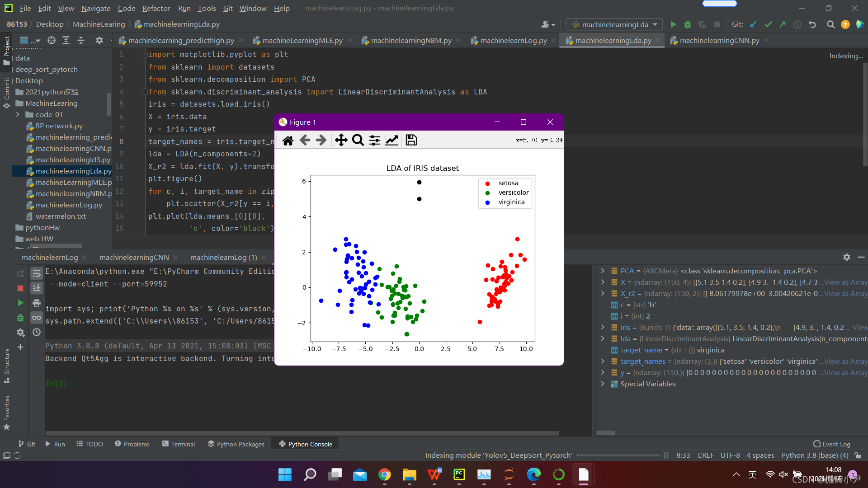Click View as Array link for X variable
Image resolution: width=868 pixels, height=488 pixels.
click(845, 282)
